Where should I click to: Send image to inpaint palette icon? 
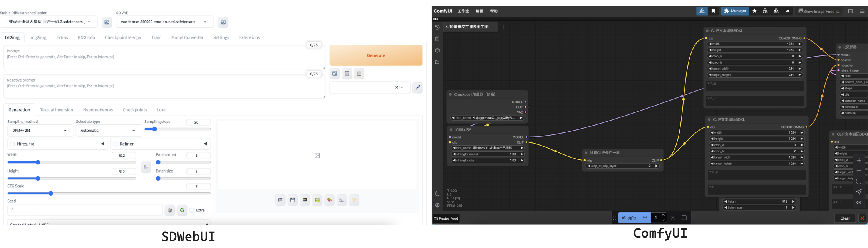click(330, 200)
